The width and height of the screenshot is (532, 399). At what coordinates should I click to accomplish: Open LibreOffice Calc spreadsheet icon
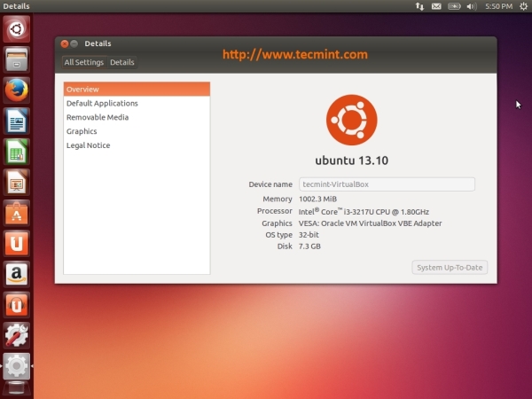[x=16, y=152]
